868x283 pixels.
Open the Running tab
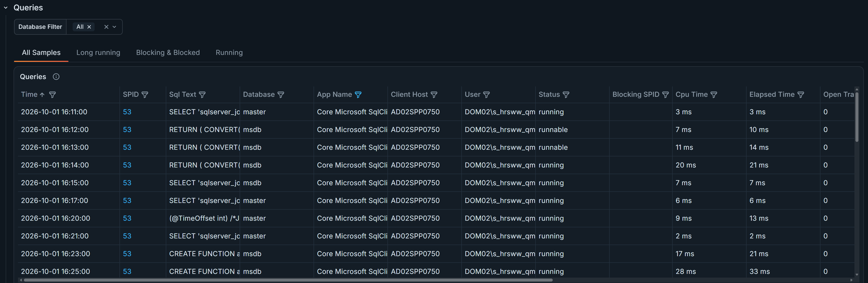click(229, 52)
